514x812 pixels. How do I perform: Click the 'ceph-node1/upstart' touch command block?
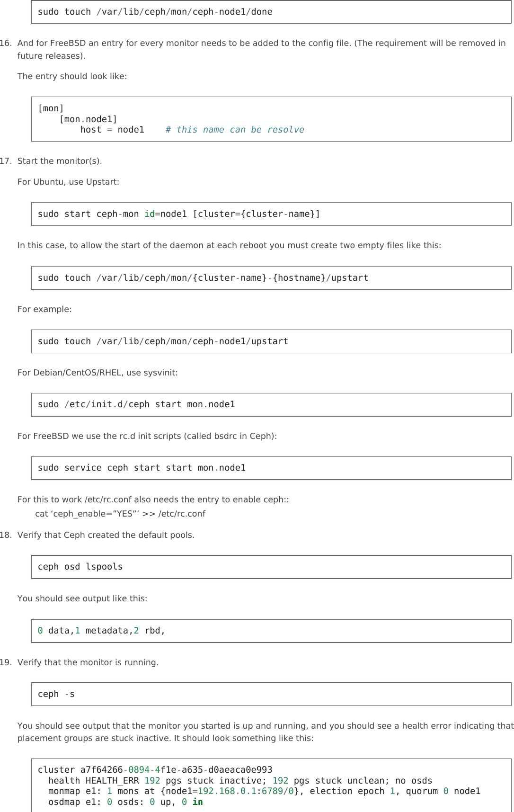(163, 341)
